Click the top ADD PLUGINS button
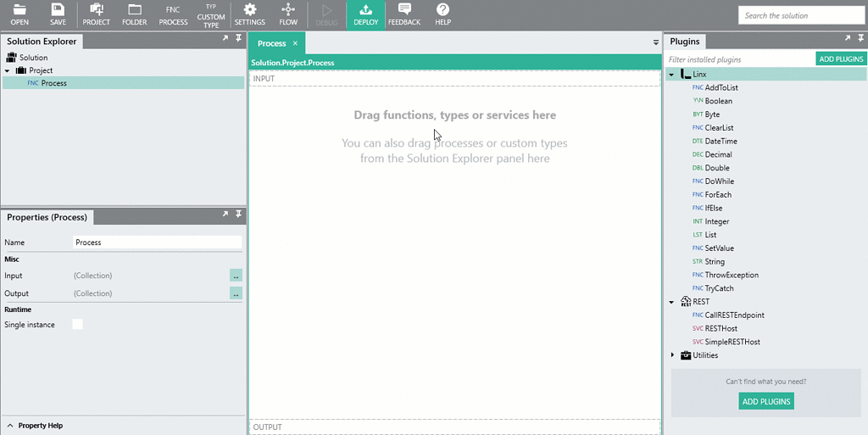Viewport: 868px width, 435px height. pyautogui.click(x=841, y=59)
